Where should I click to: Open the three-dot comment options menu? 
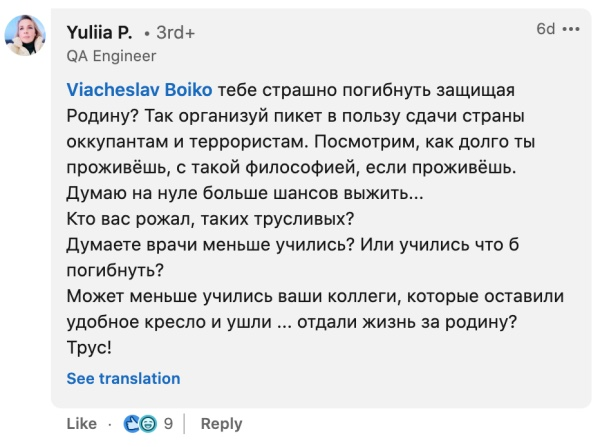571,29
